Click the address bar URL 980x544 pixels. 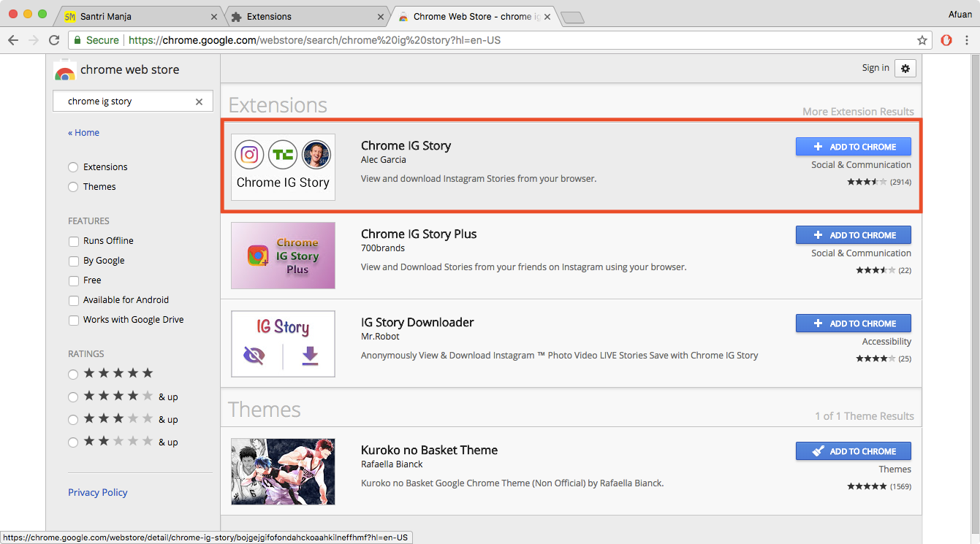[314, 40]
